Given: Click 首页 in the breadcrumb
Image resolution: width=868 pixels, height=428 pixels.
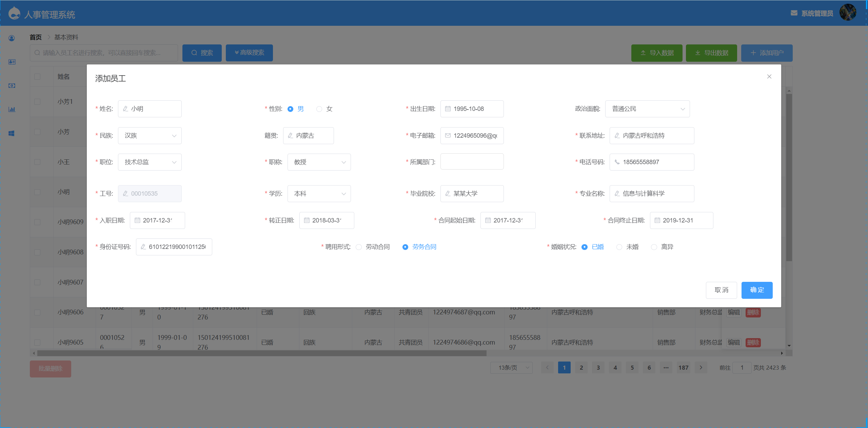Looking at the screenshot, I should pyautogui.click(x=36, y=37).
